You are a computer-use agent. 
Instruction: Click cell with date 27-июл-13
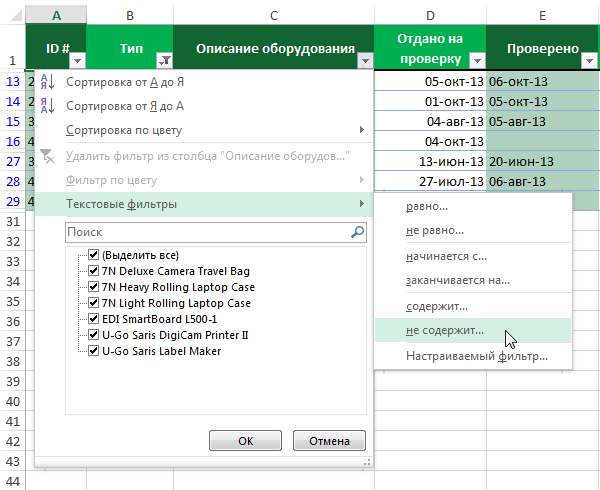[x=430, y=181]
